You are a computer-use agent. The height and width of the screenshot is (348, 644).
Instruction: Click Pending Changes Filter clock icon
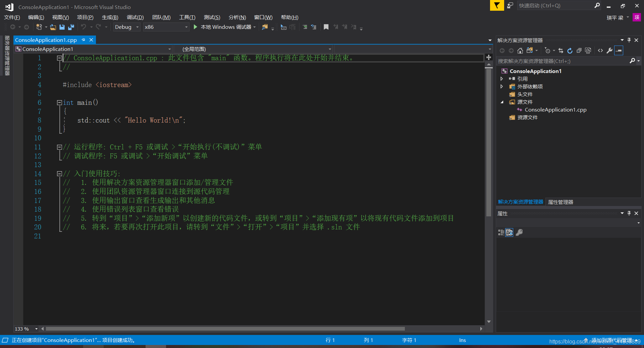[x=548, y=51]
